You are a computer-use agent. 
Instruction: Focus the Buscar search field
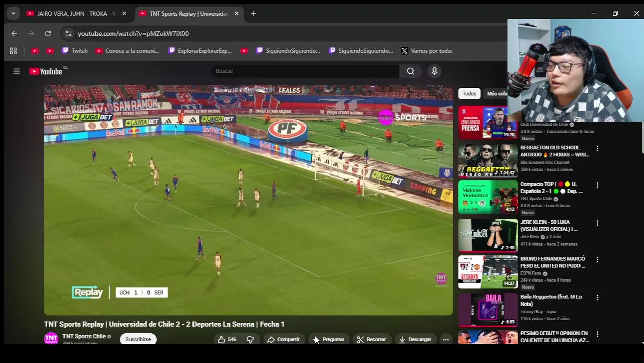click(x=305, y=71)
